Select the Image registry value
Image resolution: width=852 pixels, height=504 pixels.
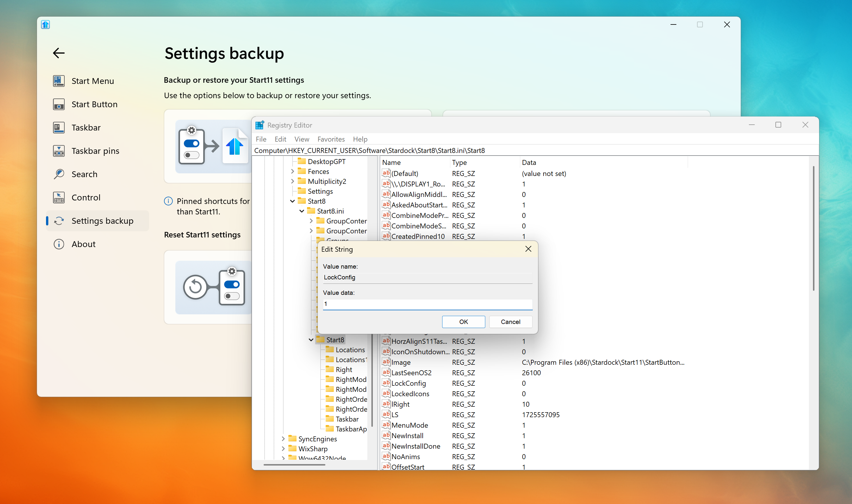(401, 362)
